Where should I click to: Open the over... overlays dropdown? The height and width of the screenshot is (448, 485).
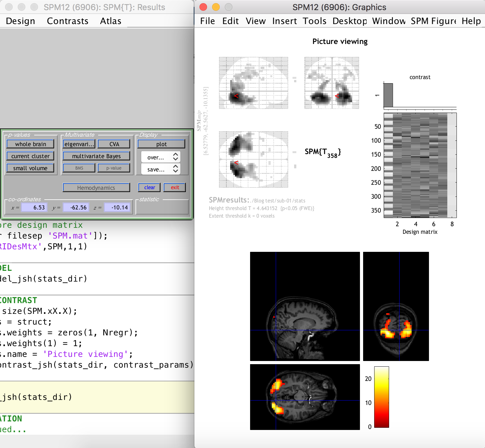[161, 157]
